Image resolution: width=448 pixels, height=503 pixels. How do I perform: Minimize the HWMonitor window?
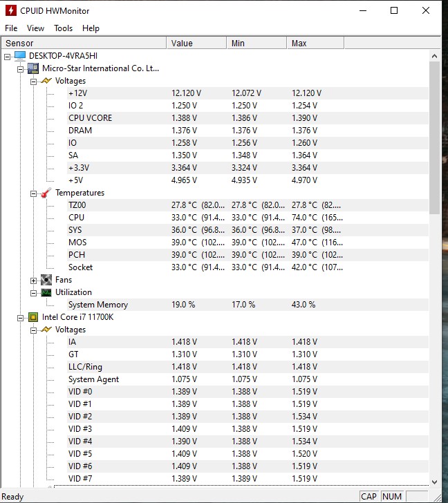[363, 10]
